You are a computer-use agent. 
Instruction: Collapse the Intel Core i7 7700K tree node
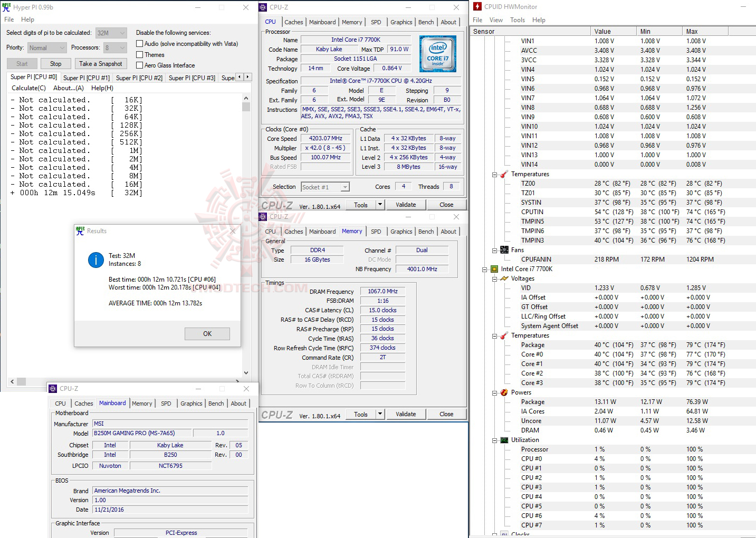coord(485,268)
